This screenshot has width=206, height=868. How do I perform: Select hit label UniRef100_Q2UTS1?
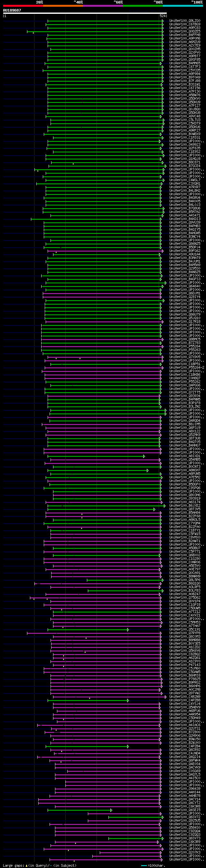tap(185, 728)
